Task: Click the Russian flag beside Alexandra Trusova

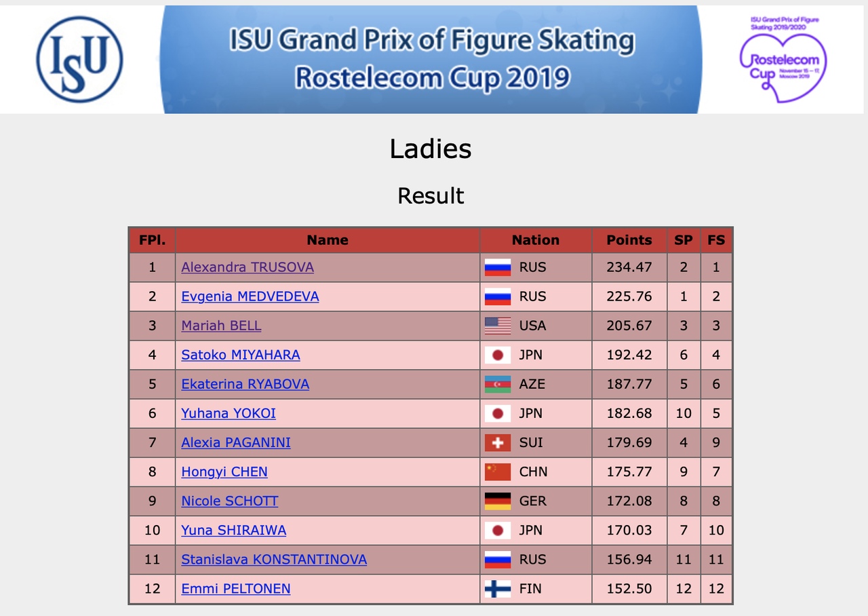Action: (498, 267)
